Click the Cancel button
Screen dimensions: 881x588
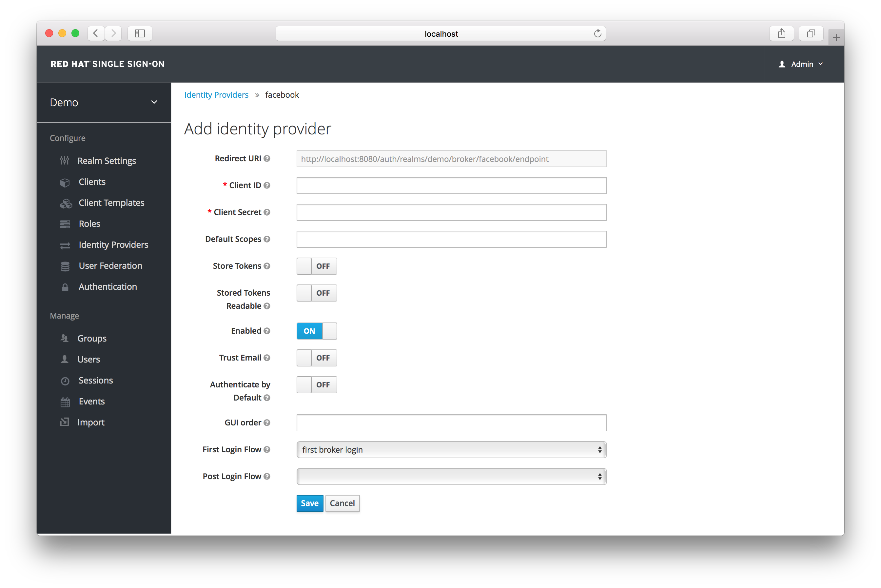click(x=343, y=503)
